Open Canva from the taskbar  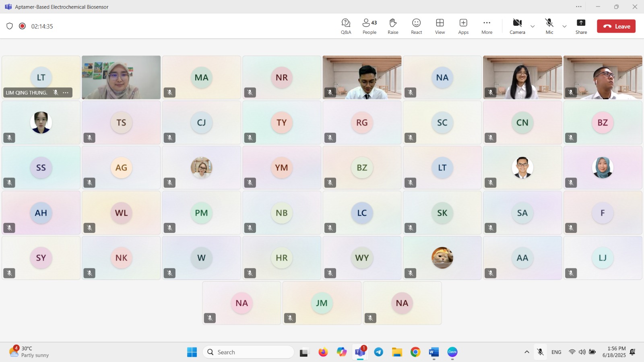tap(452, 352)
